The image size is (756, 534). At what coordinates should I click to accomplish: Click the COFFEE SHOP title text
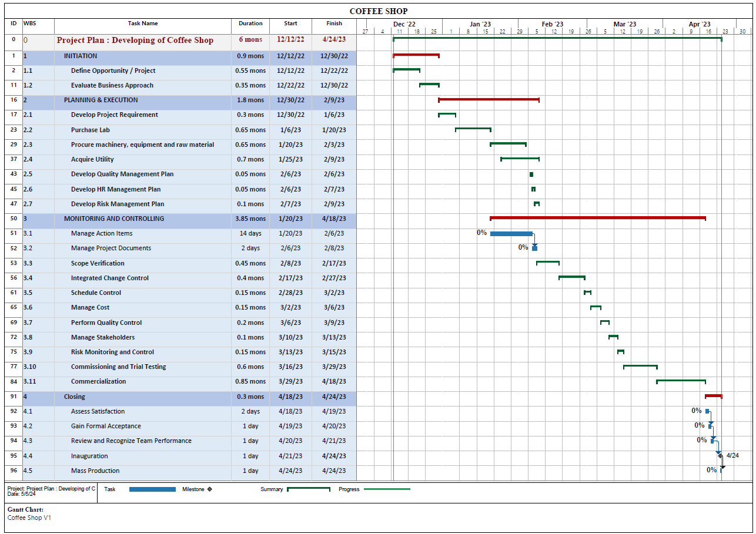click(x=379, y=11)
